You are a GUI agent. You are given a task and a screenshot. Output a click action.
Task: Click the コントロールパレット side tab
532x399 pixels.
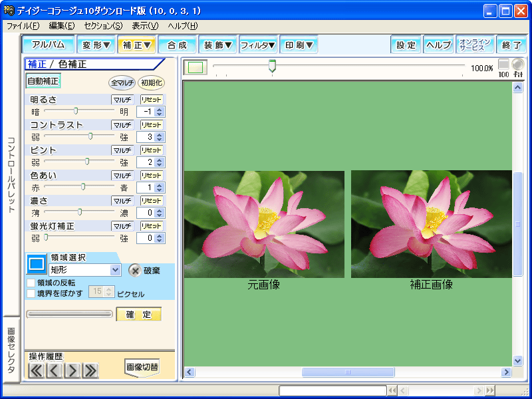pos(11,175)
